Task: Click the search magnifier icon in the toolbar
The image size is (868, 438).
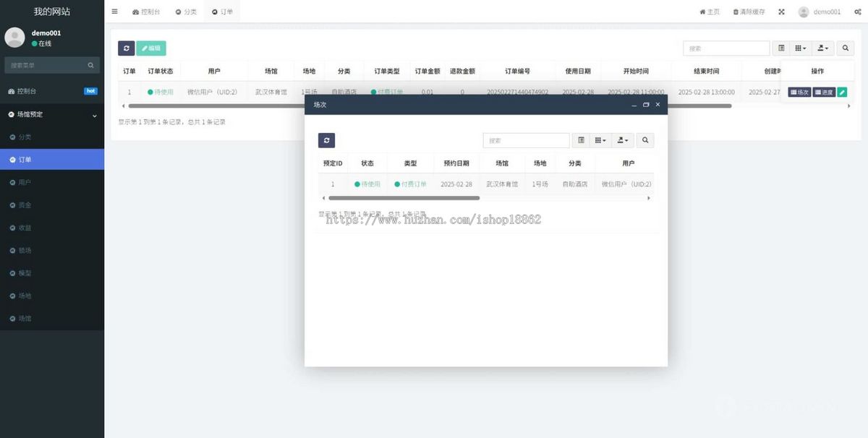Action: [x=845, y=48]
